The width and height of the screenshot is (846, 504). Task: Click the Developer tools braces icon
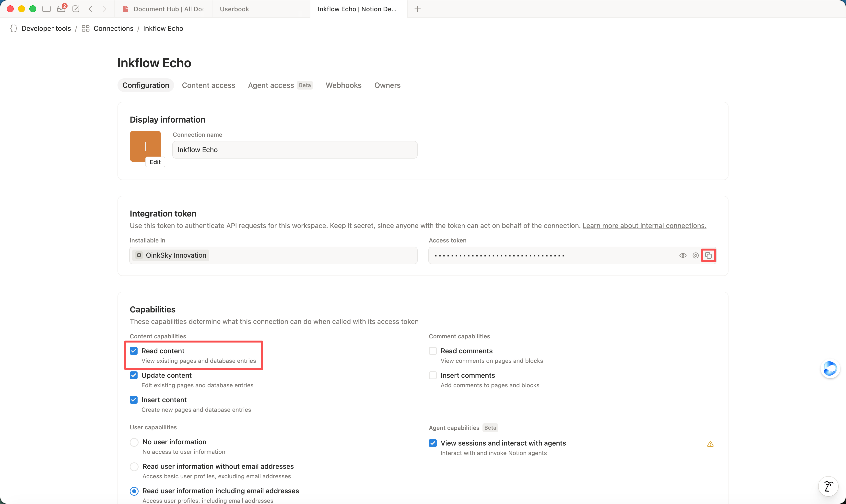pyautogui.click(x=14, y=29)
